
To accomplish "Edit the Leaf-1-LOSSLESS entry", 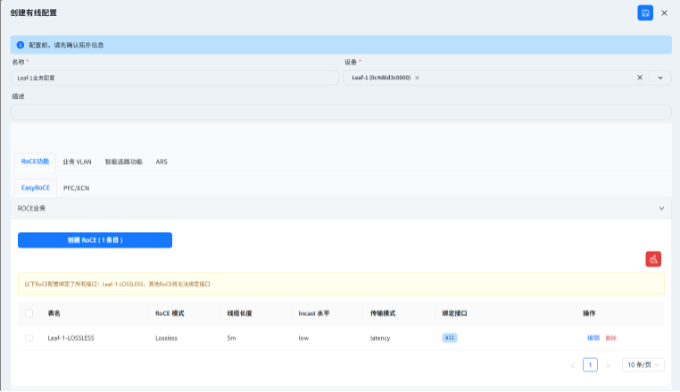I will click(x=593, y=338).
